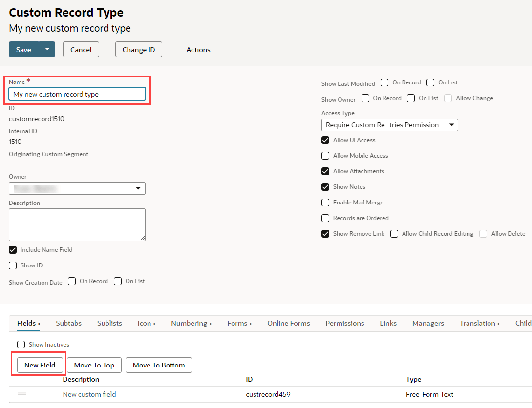Check On List for Show Creation Date

pos(118,281)
